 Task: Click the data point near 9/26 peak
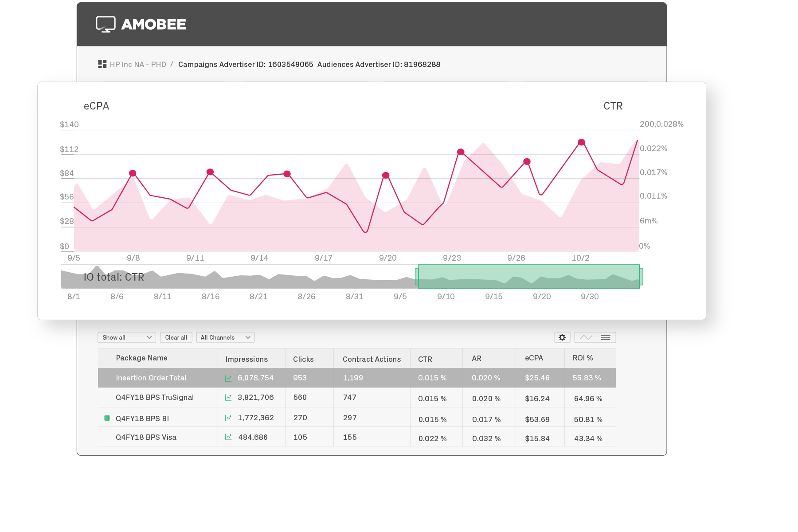(x=527, y=162)
